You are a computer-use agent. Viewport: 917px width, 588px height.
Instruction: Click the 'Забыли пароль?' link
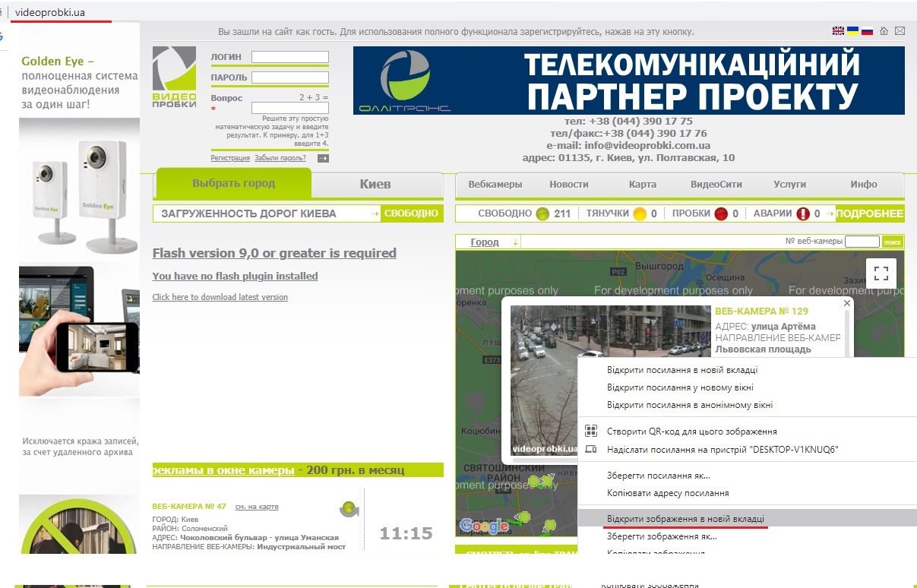(280, 158)
